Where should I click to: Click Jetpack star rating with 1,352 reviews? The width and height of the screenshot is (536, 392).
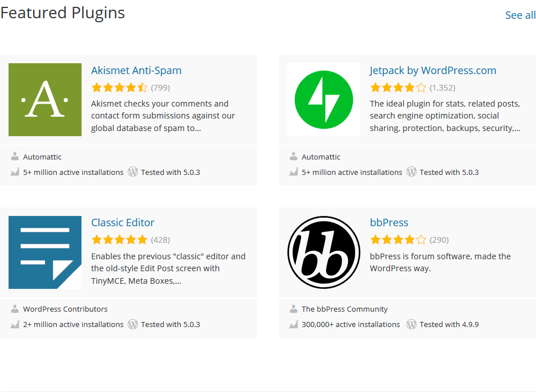click(x=398, y=88)
